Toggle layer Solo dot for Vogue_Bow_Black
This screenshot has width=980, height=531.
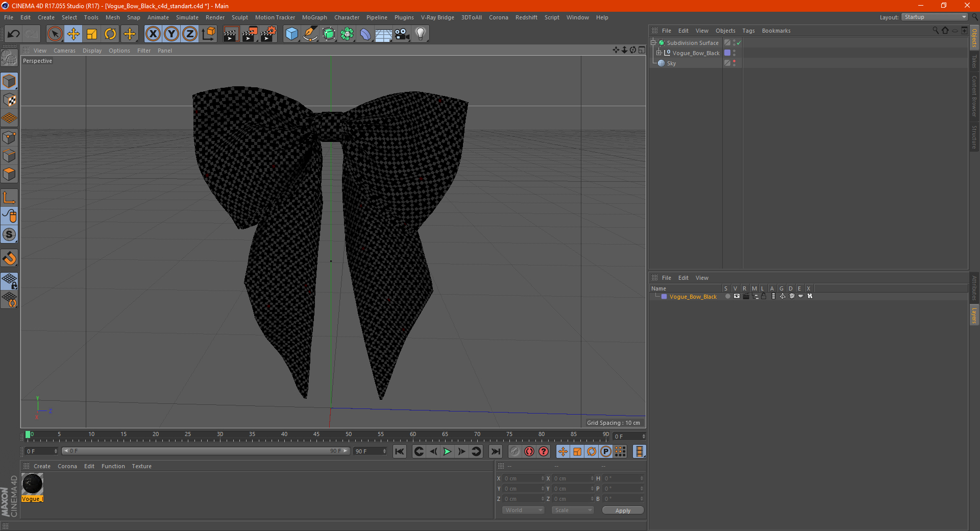[x=727, y=296]
